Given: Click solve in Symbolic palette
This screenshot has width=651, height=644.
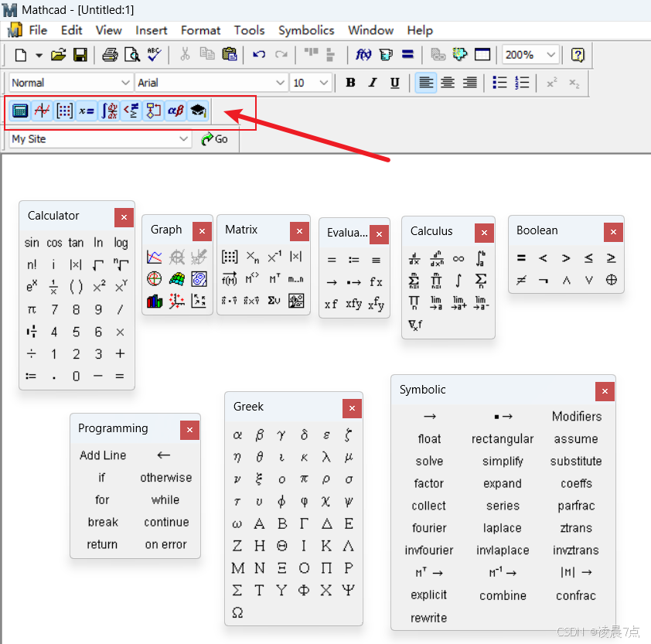Looking at the screenshot, I should 429,461.
